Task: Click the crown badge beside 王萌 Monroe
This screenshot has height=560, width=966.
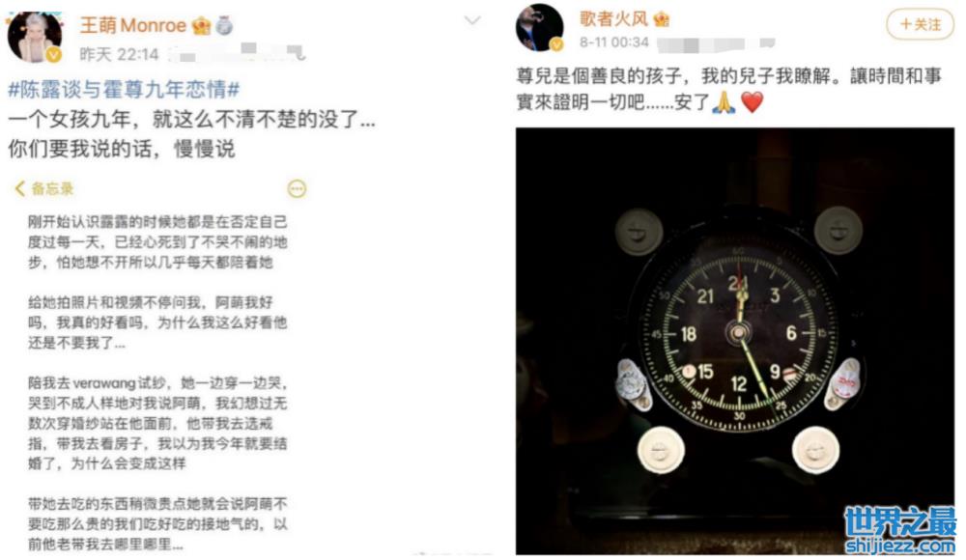Action: (x=202, y=26)
